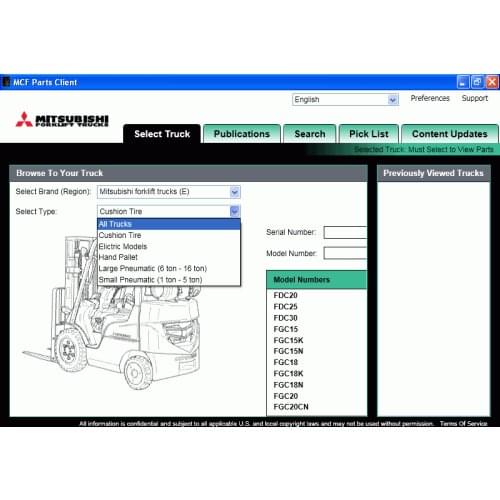This screenshot has height=500, width=500.
Task: Select model FGC18K from the list
Action: (288, 374)
